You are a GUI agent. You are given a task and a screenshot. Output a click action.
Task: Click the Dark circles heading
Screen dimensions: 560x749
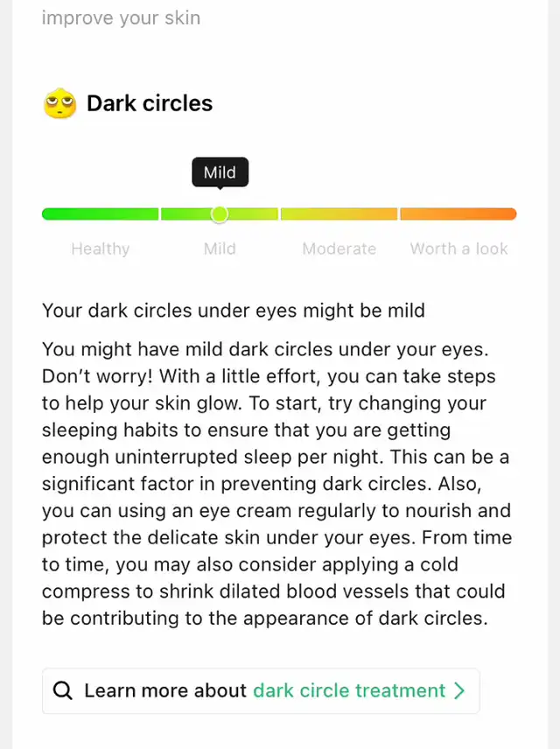coord(150,103)
